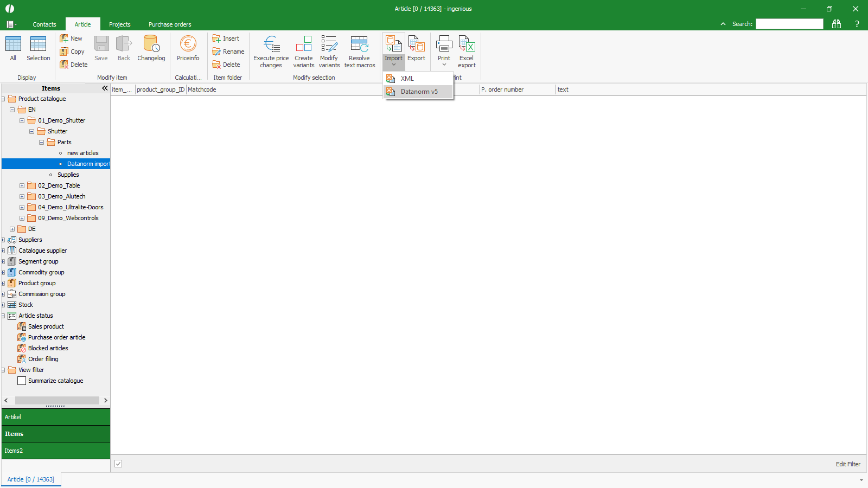Screen dimensions: 868x488
Task: Open the Changelog tool
Action: pyautogui.click(x=151, y=44)
